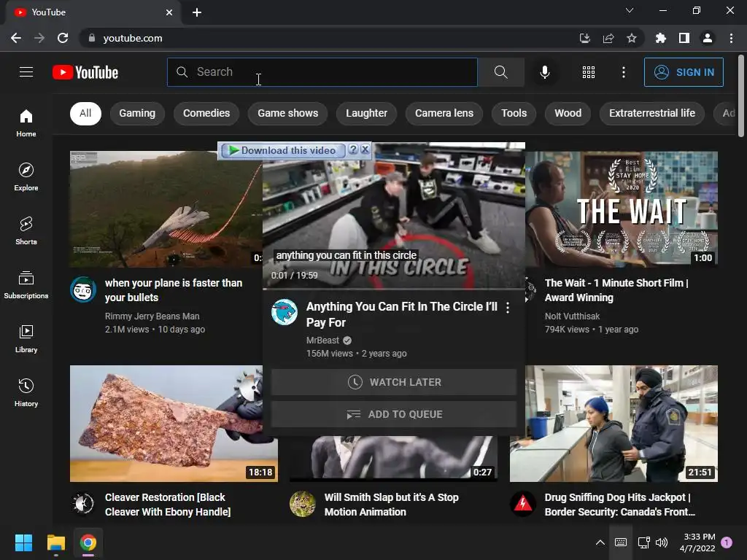Open History in sidebar

pos(26,392)
